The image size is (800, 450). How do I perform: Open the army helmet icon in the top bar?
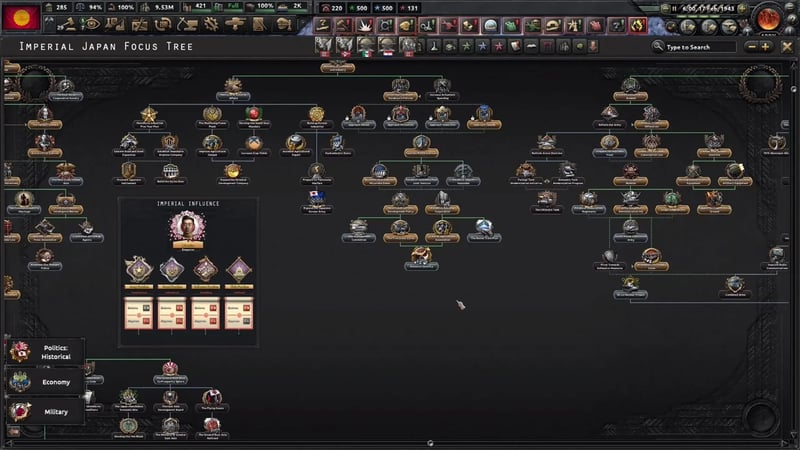click(284, 23)
